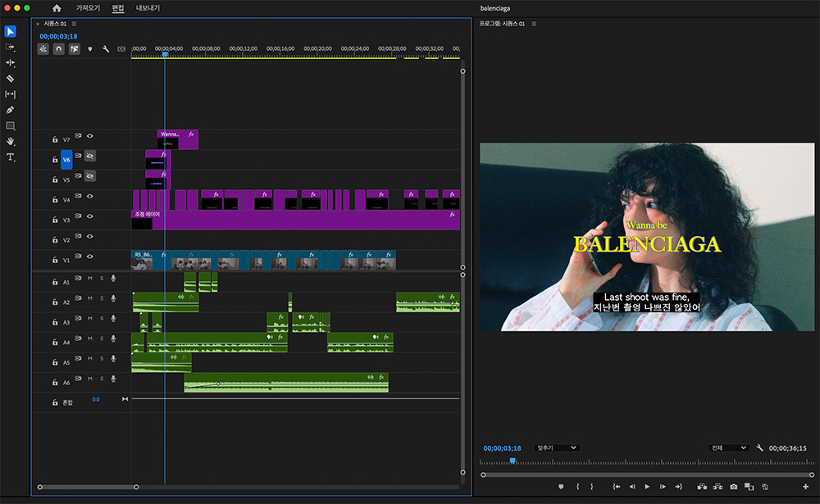The height and width of the screenshot is (504, 820).
Task: Select the Hand tool
Action: click(x=11, y=141)
